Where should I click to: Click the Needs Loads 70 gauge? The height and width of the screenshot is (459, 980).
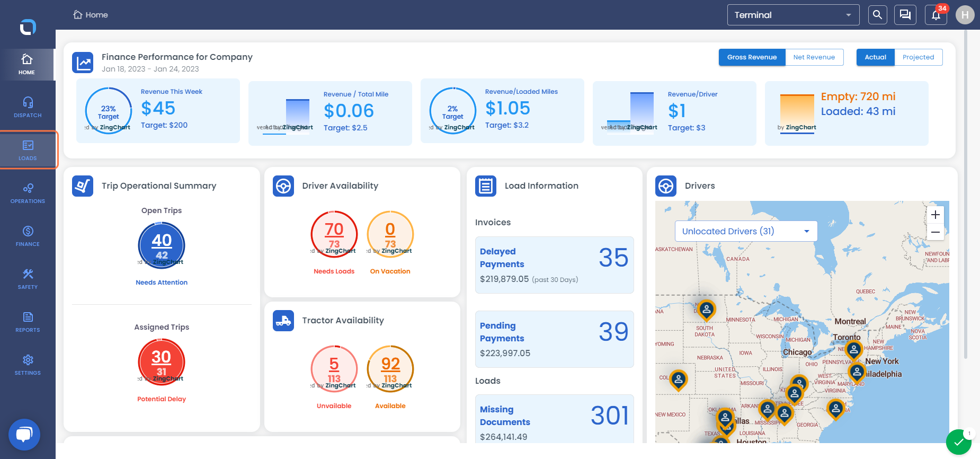click(x=334, y=234)
